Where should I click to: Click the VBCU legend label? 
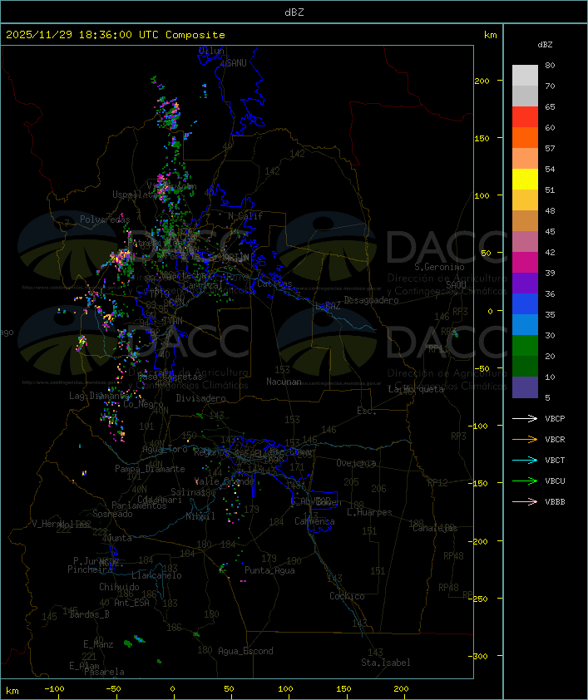pyautogui.click(x=555, y=481)
